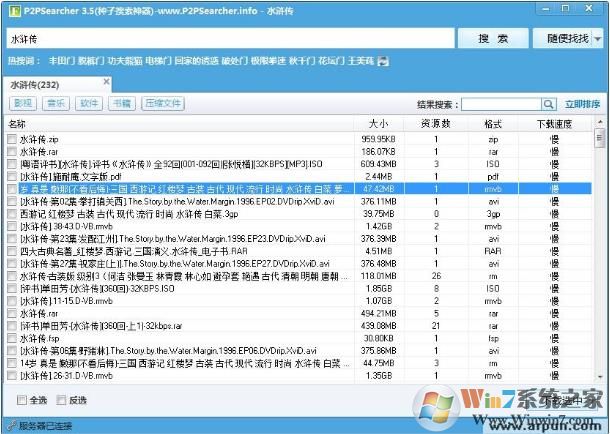Maximize the P2PSearcher window
The height and width of the screenshot is (434, 610).
point(566,9)
